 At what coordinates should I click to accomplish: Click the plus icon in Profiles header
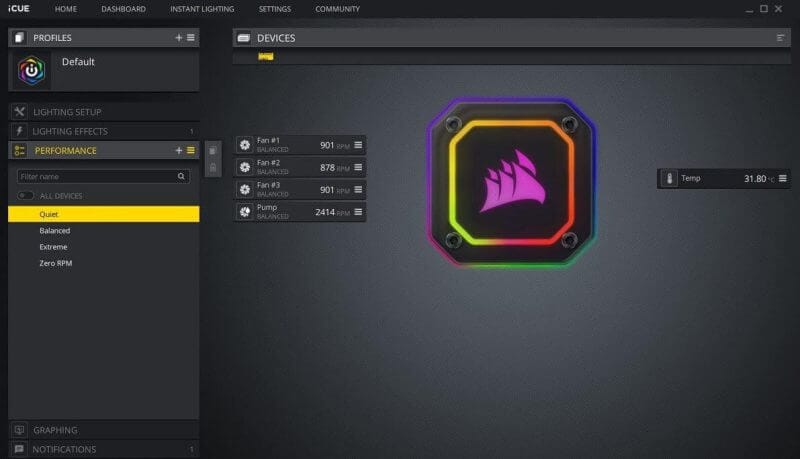pyautogui.click(x=179, y=37)
